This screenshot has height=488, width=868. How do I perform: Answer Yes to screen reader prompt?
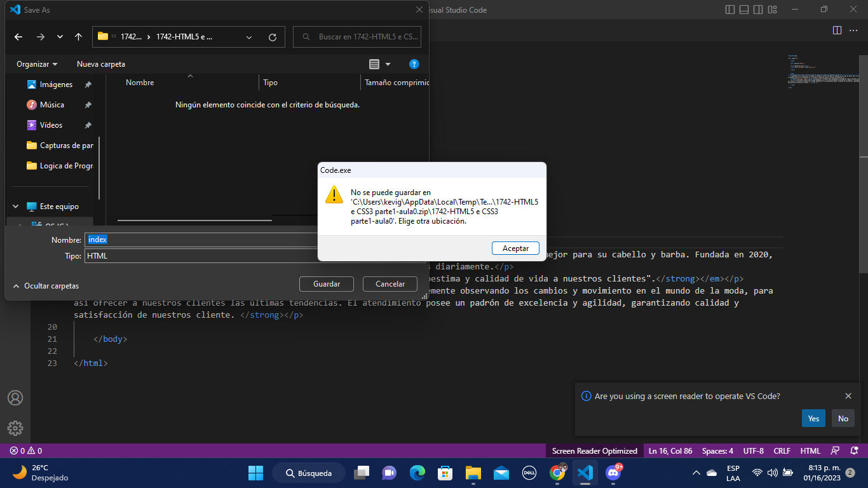813,418
